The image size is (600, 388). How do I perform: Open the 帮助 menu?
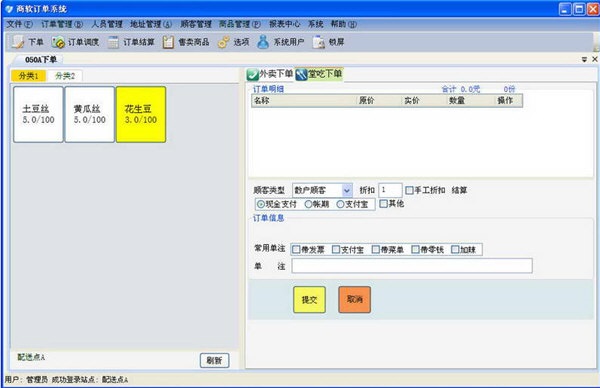click(x=344, y=24)
